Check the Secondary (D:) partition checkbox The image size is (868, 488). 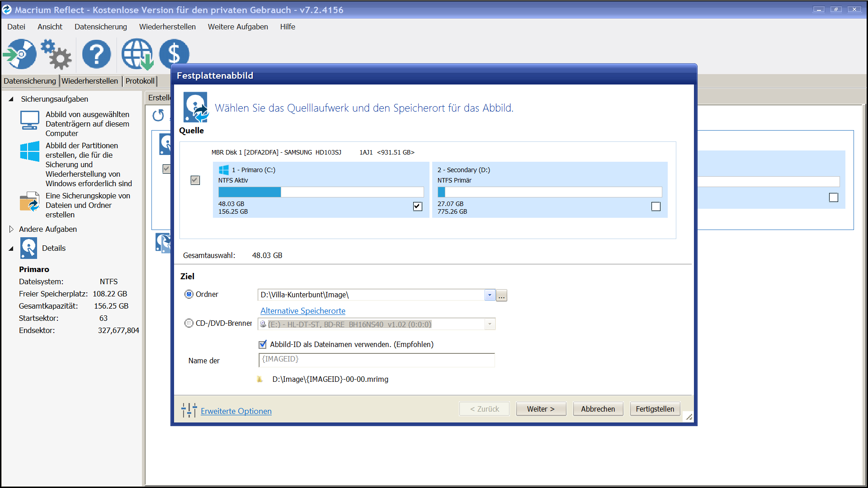tap(656, 206)
